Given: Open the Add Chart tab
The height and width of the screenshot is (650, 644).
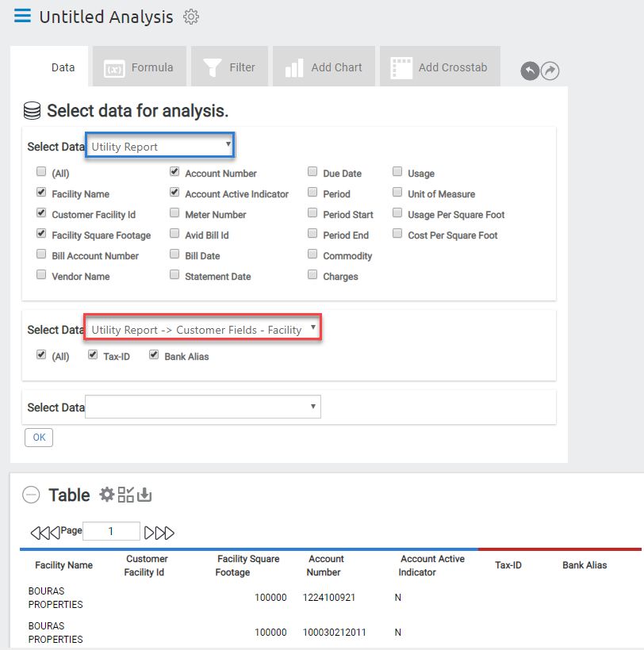Looking at the screenshot, I should coord(324,67).
